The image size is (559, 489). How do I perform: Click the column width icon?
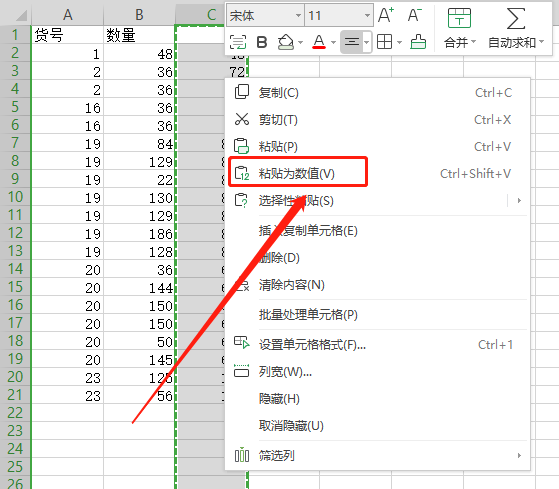coord(241,371)
